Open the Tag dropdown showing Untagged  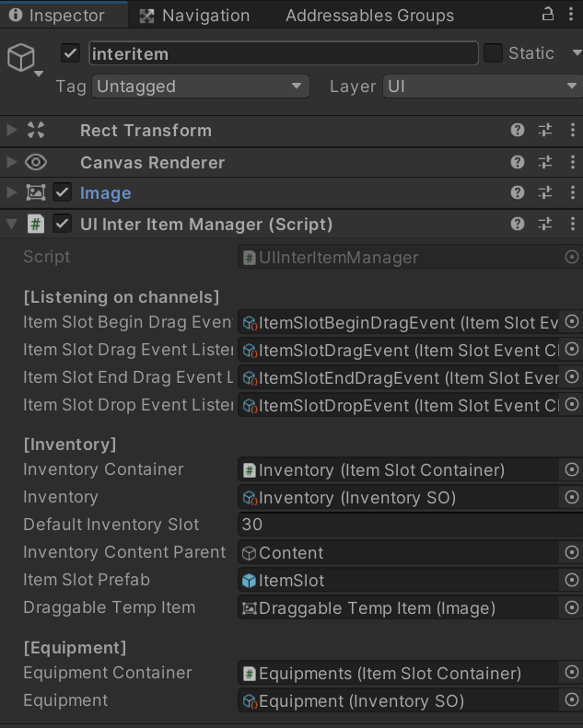tap(201, 87)
